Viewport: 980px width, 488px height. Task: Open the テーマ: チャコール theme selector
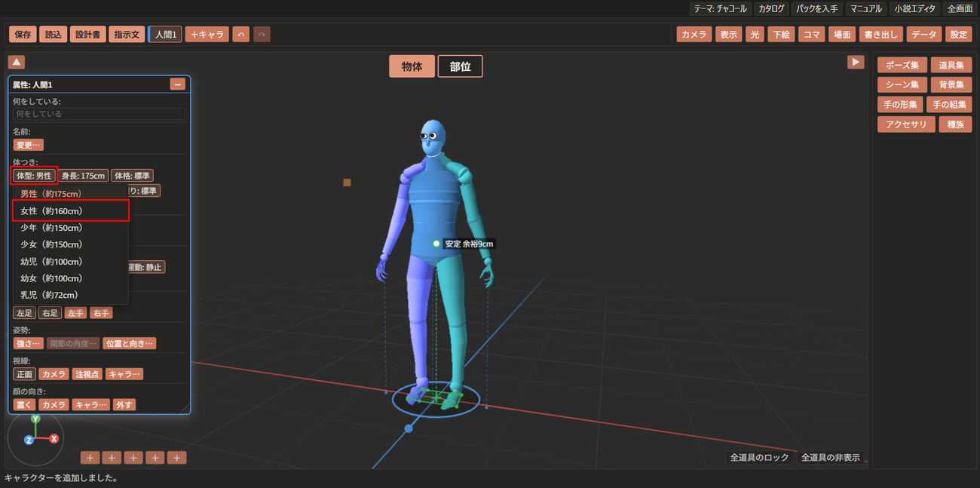[721, 9]
